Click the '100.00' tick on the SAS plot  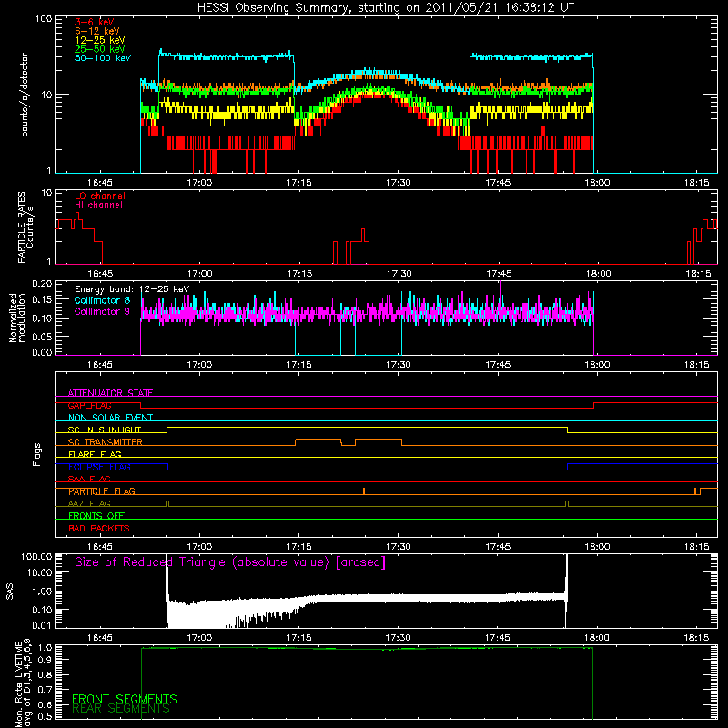coord(36,556)
